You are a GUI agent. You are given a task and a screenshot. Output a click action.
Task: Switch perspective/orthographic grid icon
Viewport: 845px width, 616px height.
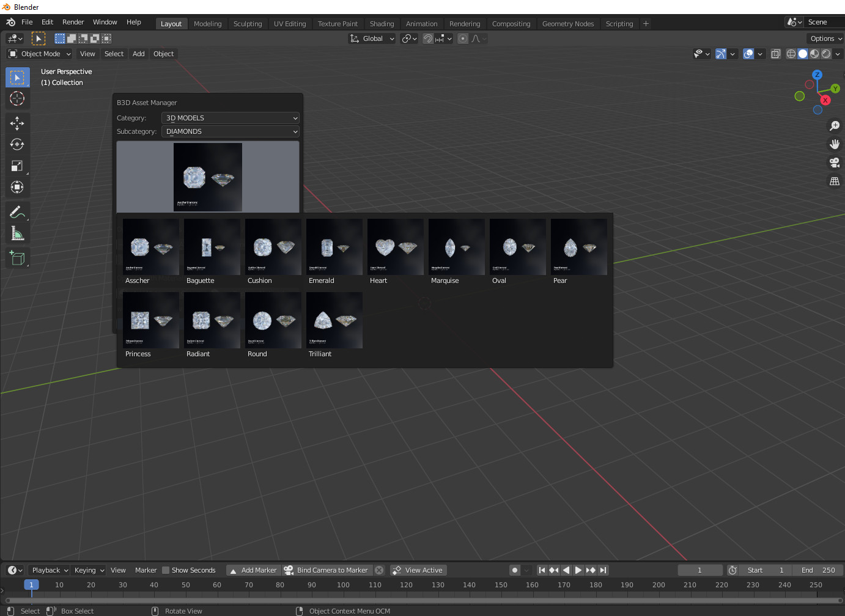[834, 181]
